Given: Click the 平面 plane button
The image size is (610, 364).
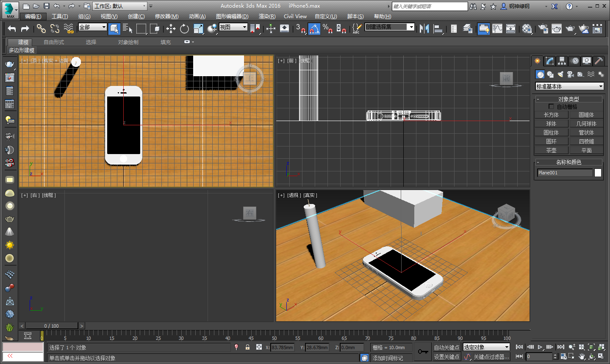Looking at the screenshot, I should click(x=586, y=150).
